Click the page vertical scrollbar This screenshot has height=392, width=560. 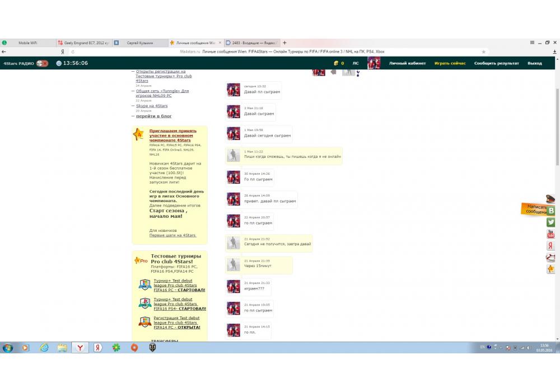click(x=556, y=140)
